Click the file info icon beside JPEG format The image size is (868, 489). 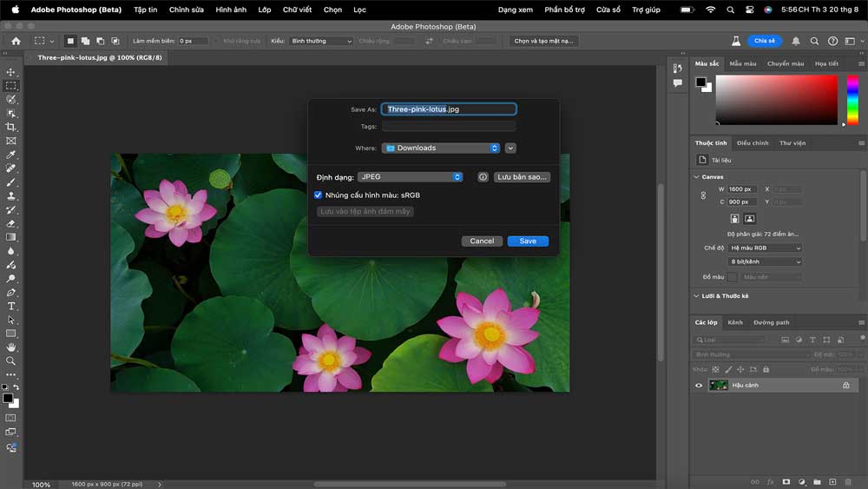(x=483, y=177)
